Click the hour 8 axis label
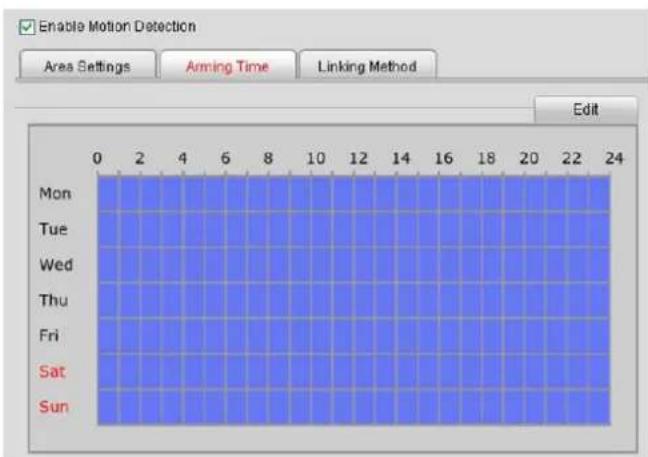Screen dimensions: 648x457 [268, 158]
